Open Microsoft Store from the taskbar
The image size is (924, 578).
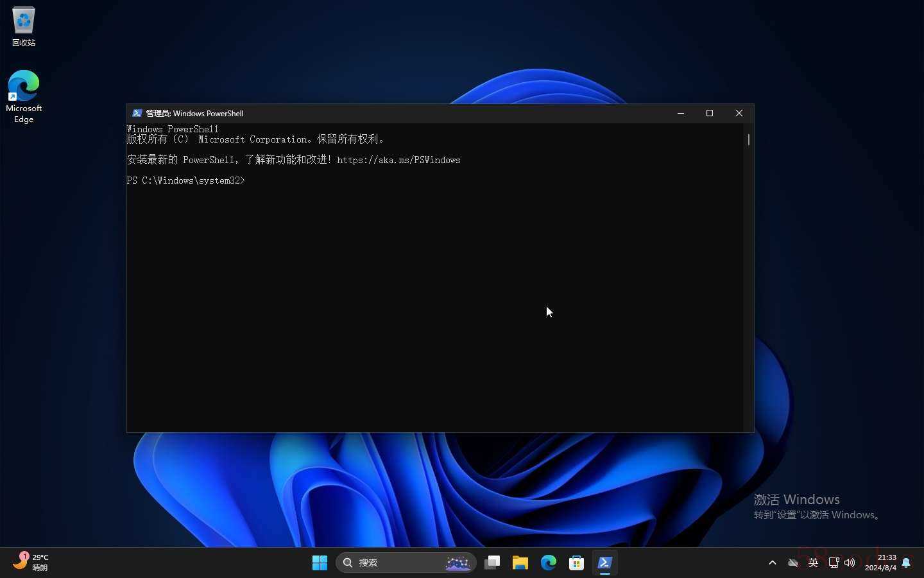click(576, 563)
